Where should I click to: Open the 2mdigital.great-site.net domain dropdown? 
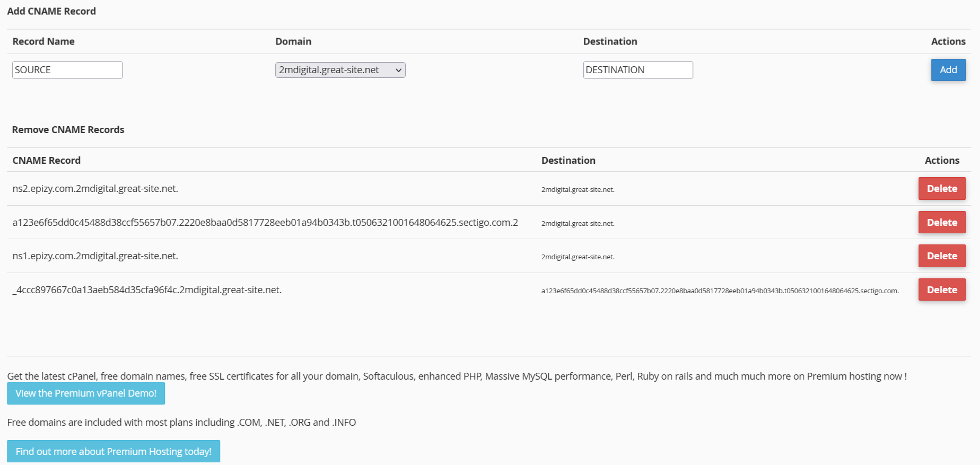tap(340, 70)
